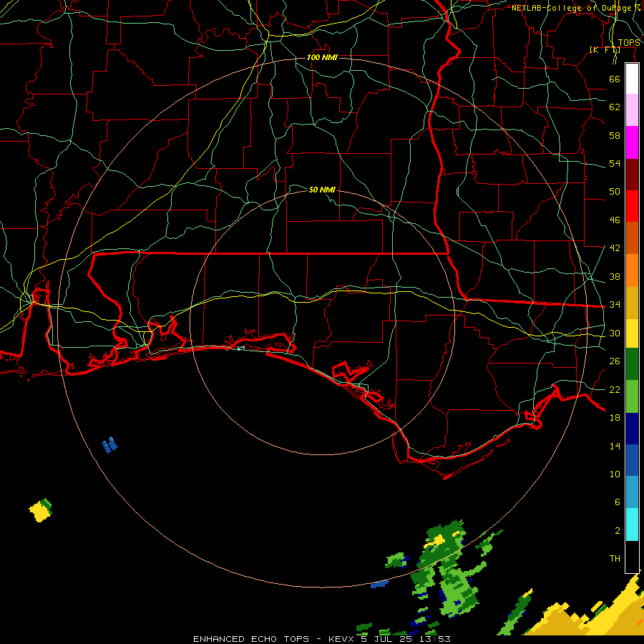Click the navy blue legend swatch

pos(632,429)
